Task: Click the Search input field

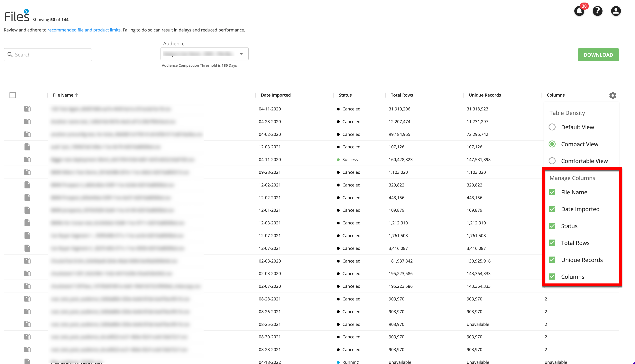Action: coord(48,54)
